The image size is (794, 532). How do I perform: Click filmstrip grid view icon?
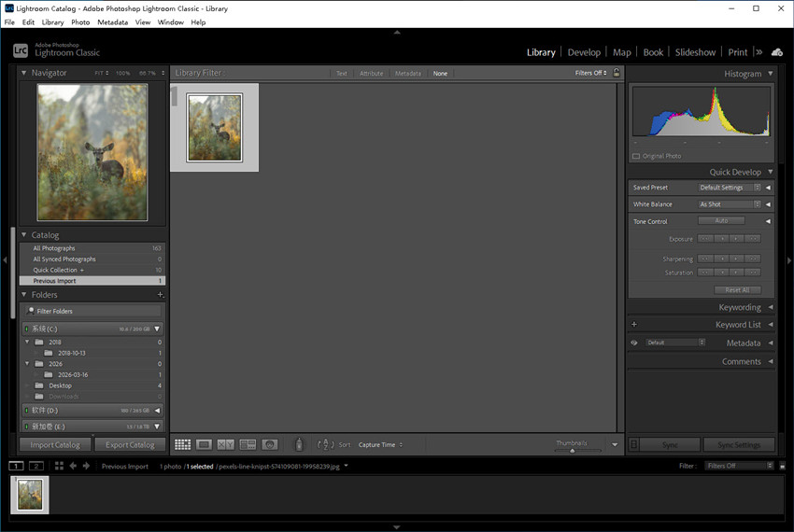[59, 466]
